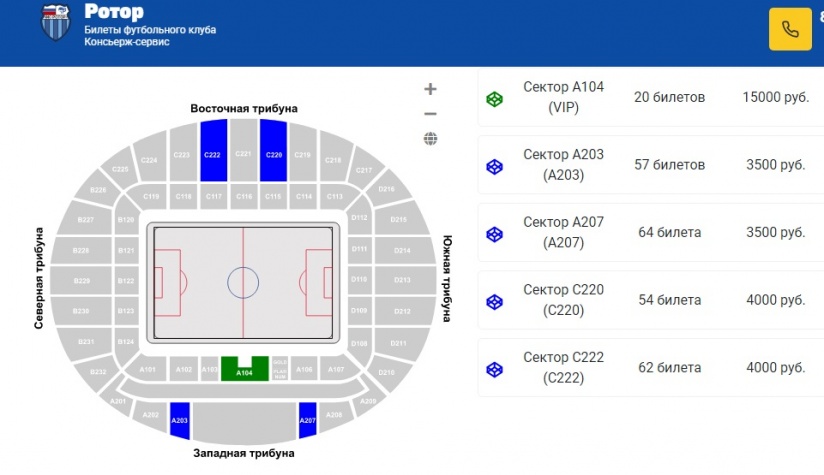The height and width of the screenshot is (475, 824).
Task: Select blue sector C222 on the map
Action: [213, 151]
